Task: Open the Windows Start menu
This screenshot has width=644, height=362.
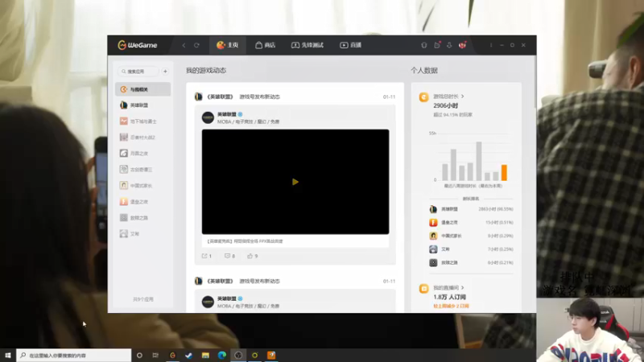Action: coord(8,355)
